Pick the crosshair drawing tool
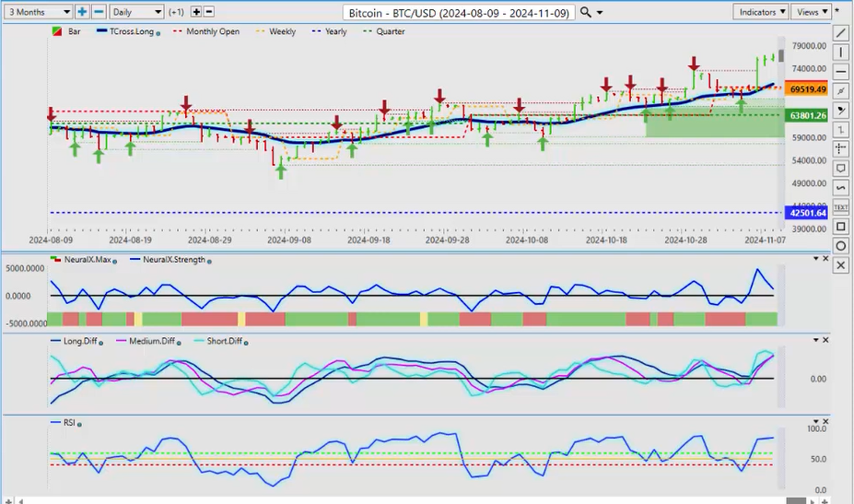854x504 pixels. point(840,148)
